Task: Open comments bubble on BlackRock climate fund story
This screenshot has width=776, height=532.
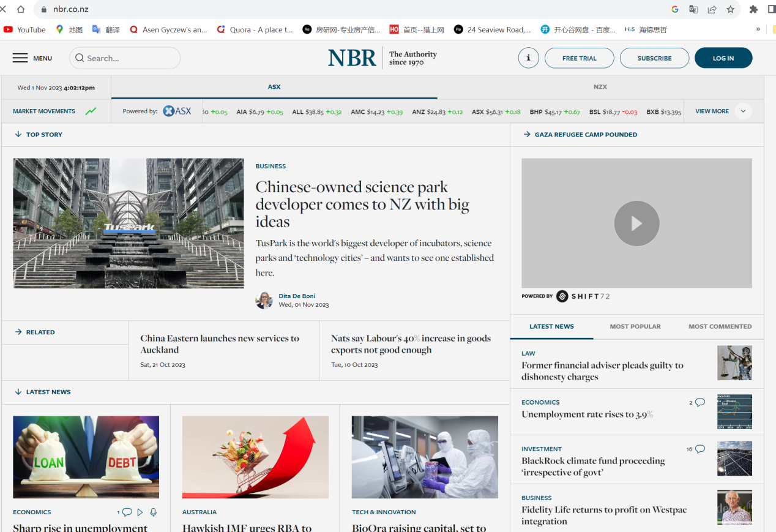Action: click(x=700, y=449)
